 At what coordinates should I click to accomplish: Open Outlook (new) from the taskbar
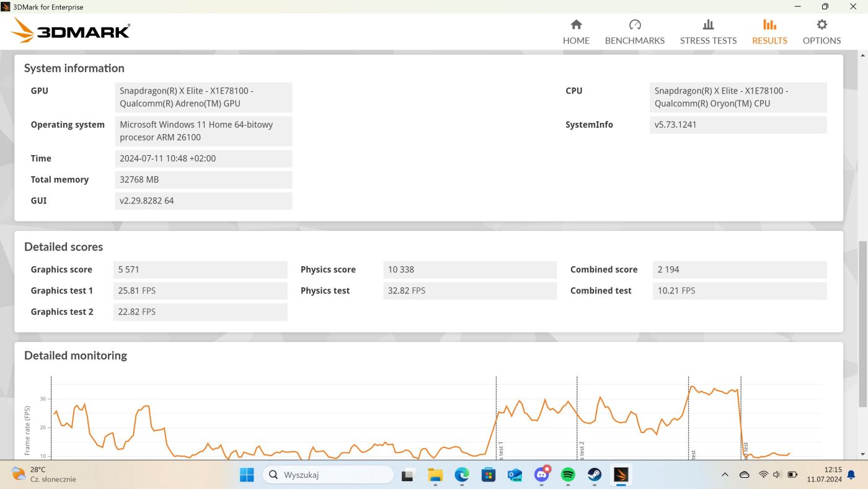[x=515, y=475]
